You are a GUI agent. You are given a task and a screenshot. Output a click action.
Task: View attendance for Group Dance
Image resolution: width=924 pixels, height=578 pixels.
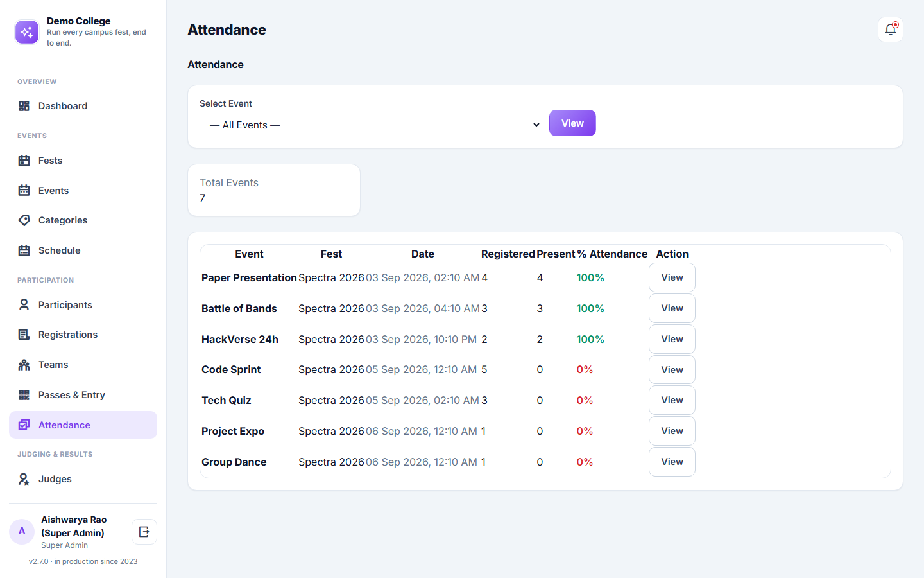(672, 462)
